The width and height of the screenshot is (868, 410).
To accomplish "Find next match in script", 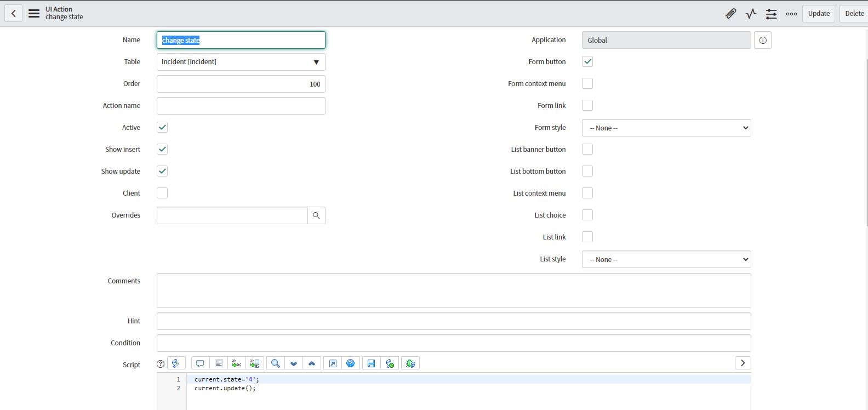I will [294, 363].
